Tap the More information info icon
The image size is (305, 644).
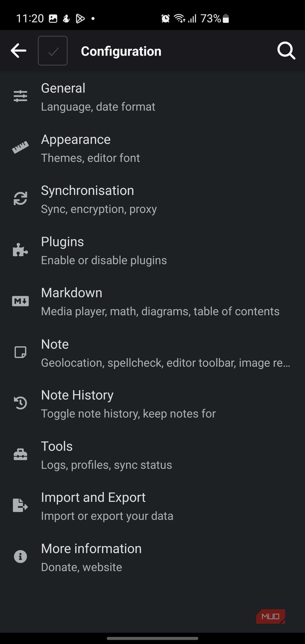click(20, 557)
